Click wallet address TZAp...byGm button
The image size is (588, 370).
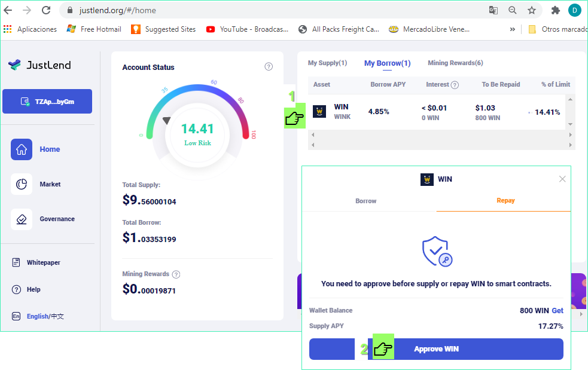tap(47, 101)
